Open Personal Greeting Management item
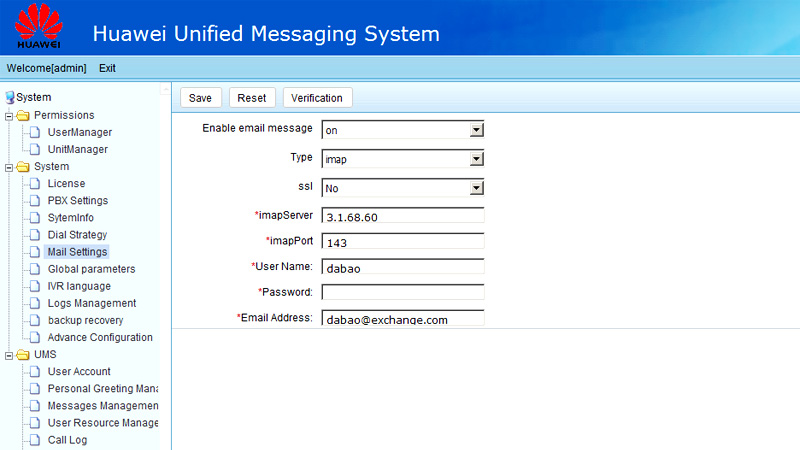 click(x=103, y=389)
